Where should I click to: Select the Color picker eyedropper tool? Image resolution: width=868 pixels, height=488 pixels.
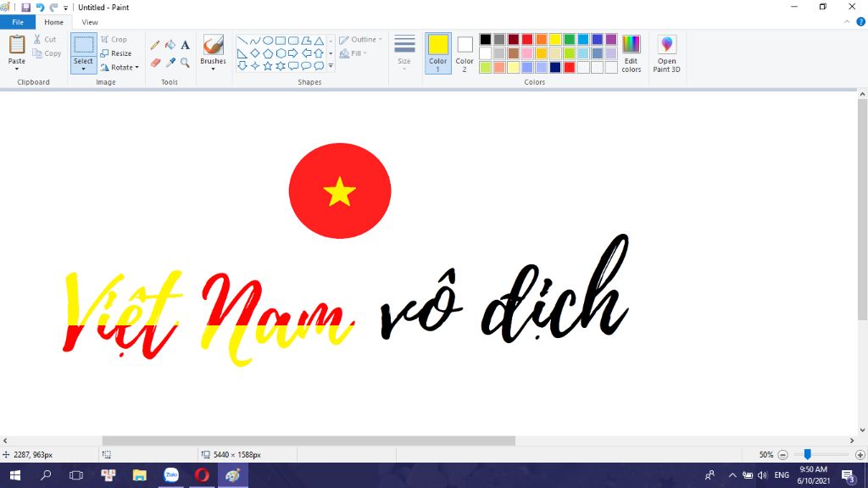click(170, 63)
